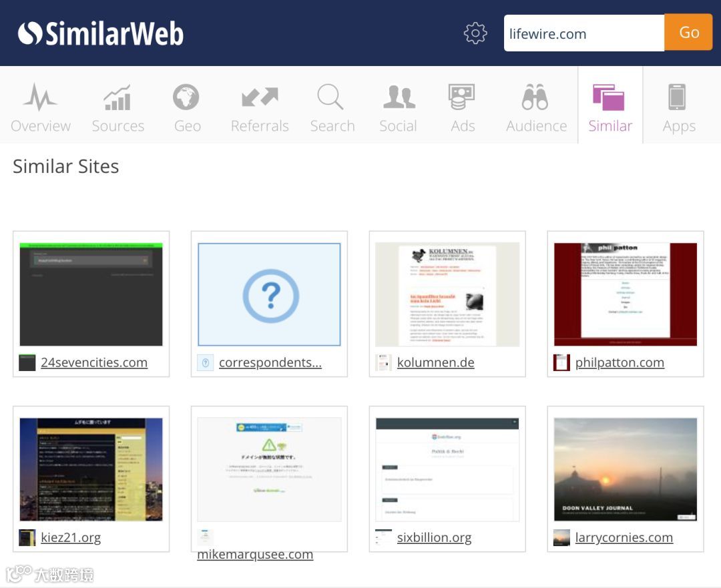This screenshot has width=721, height=588.
Task: Click favicon beside sixbillion.org
Action: (x=383, y=537)
